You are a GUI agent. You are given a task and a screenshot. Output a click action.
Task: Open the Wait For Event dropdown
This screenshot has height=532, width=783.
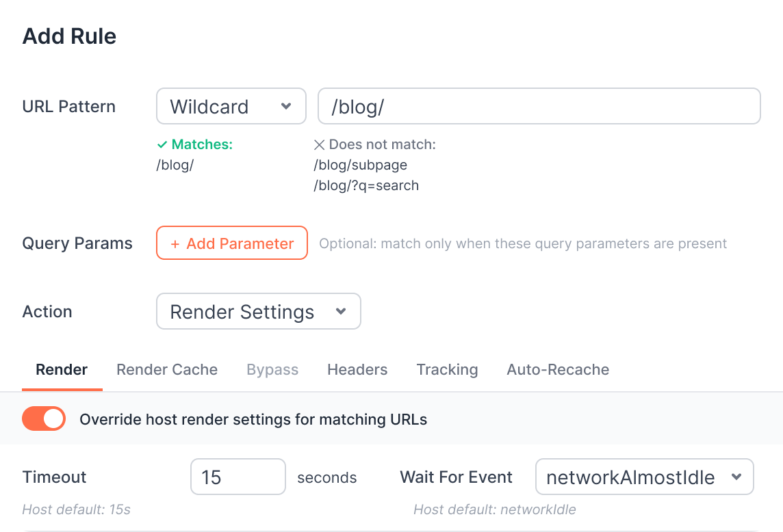(x=645, y=477)
